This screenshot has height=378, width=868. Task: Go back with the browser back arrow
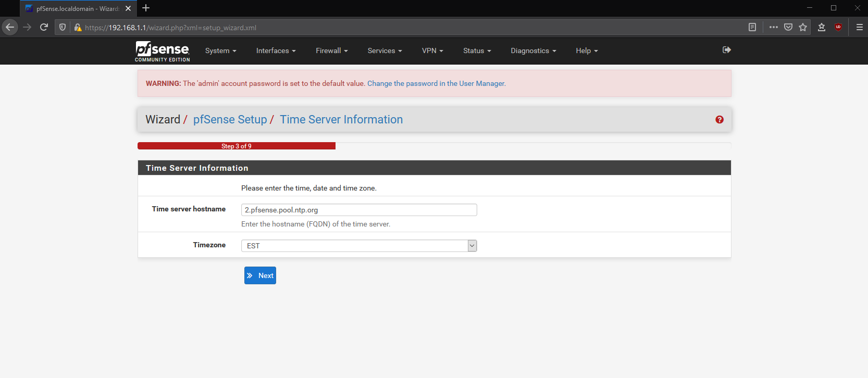10,27
